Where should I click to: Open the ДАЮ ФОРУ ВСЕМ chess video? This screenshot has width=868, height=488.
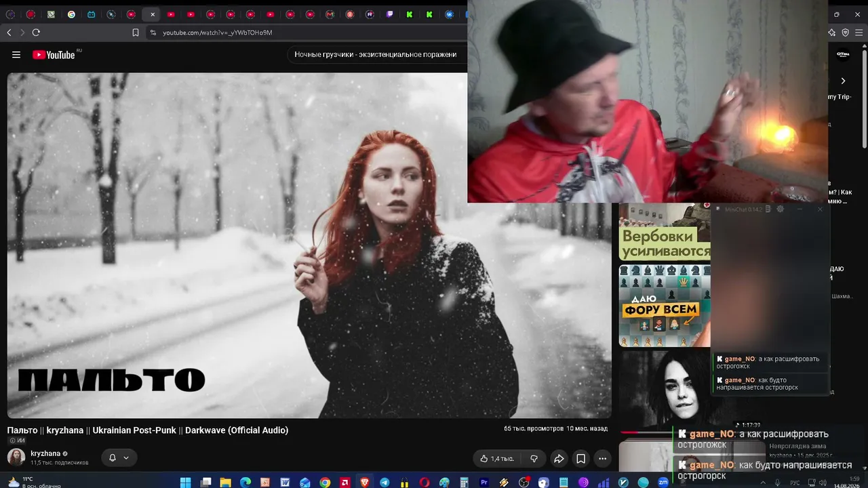(665, 306)
